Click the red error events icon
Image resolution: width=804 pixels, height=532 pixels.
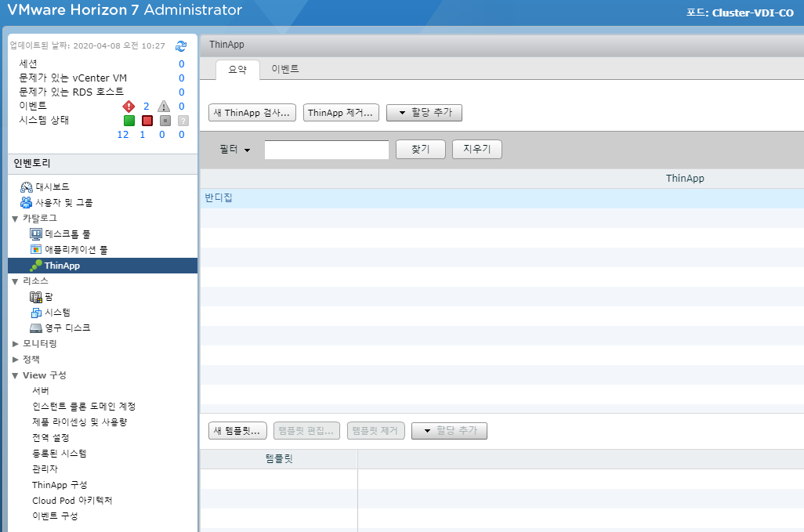[129, 106]
